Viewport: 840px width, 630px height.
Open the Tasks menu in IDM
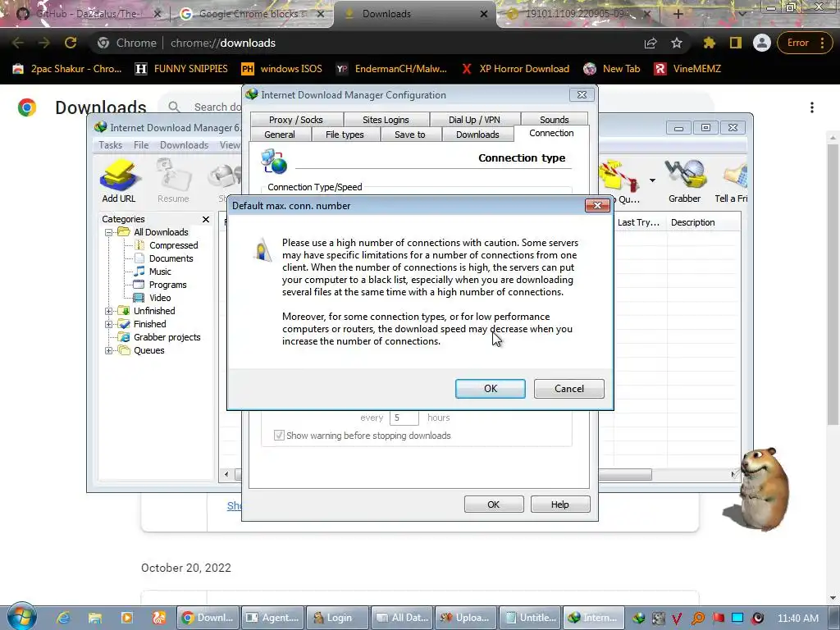click(x=111, y=145)
